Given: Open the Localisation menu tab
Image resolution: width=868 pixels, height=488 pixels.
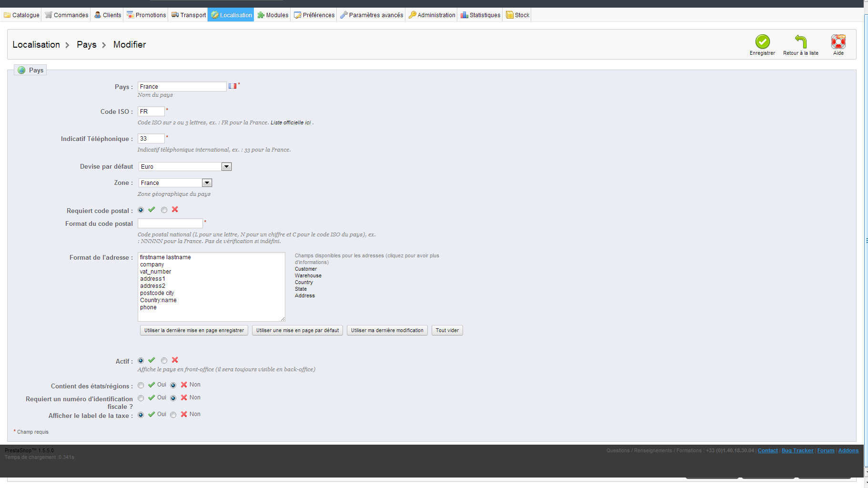Looking at the screenshot, I should pos(231,15).
